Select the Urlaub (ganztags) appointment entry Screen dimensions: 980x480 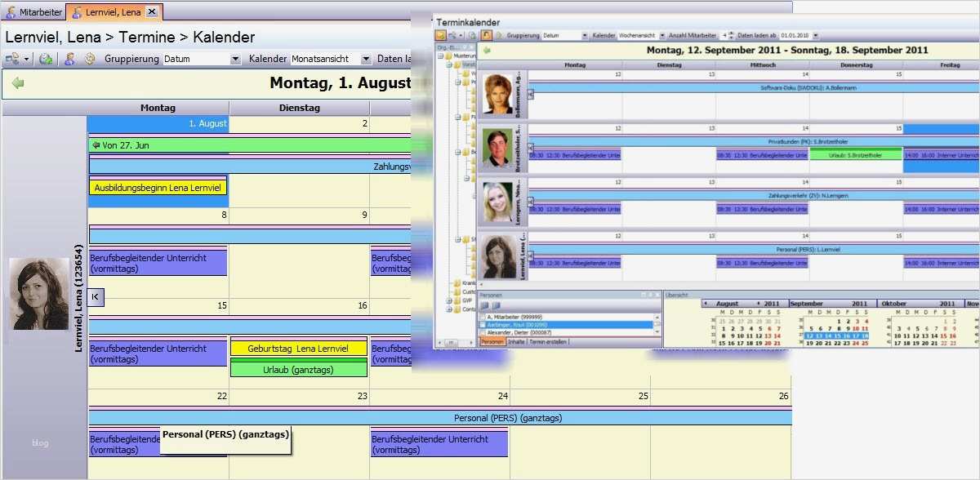[298, 368]
